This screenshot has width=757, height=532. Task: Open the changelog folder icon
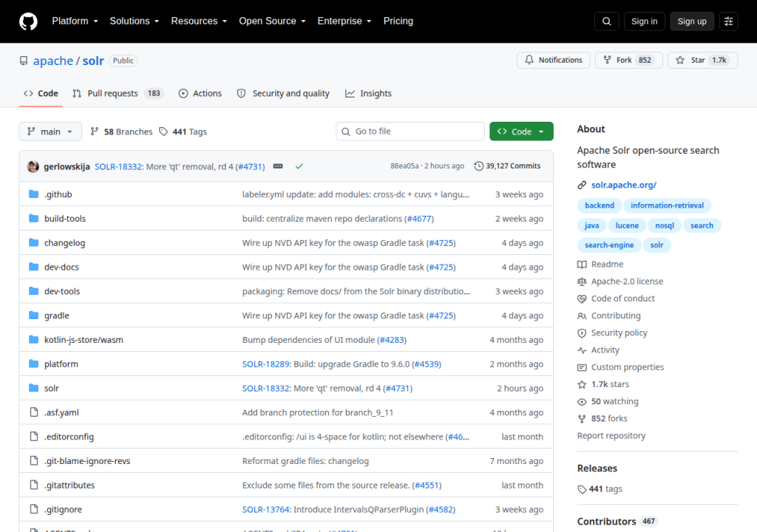34,242
